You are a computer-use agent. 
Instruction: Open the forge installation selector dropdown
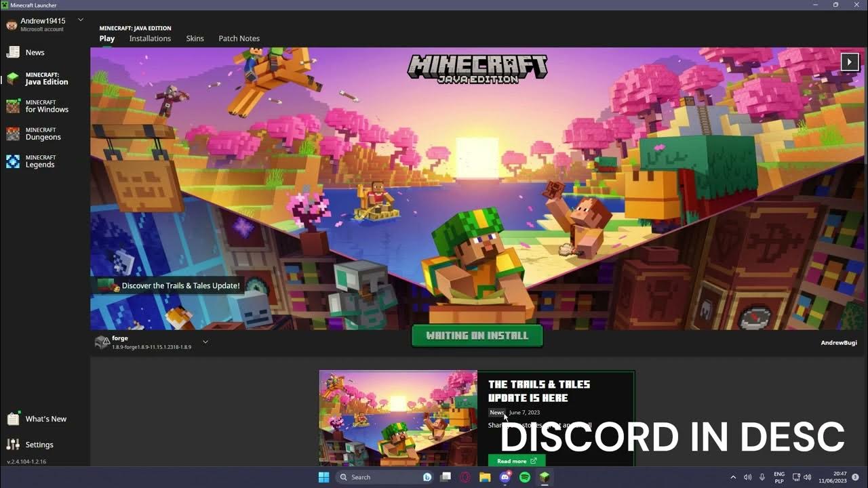pyautogui.click(x=205, y=342)
